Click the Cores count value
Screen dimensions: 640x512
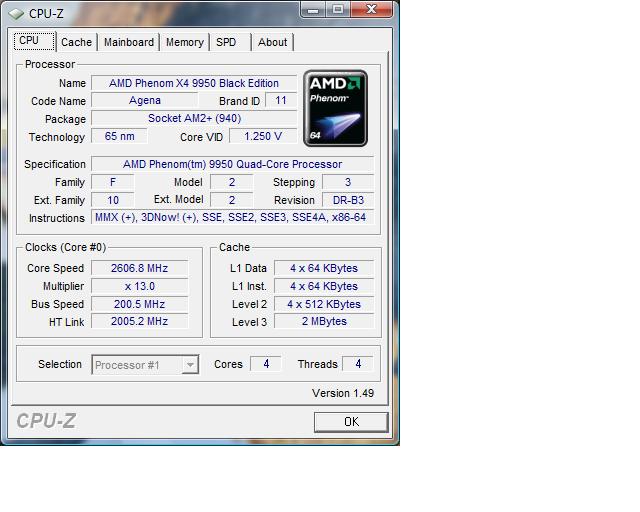(266, 364)
